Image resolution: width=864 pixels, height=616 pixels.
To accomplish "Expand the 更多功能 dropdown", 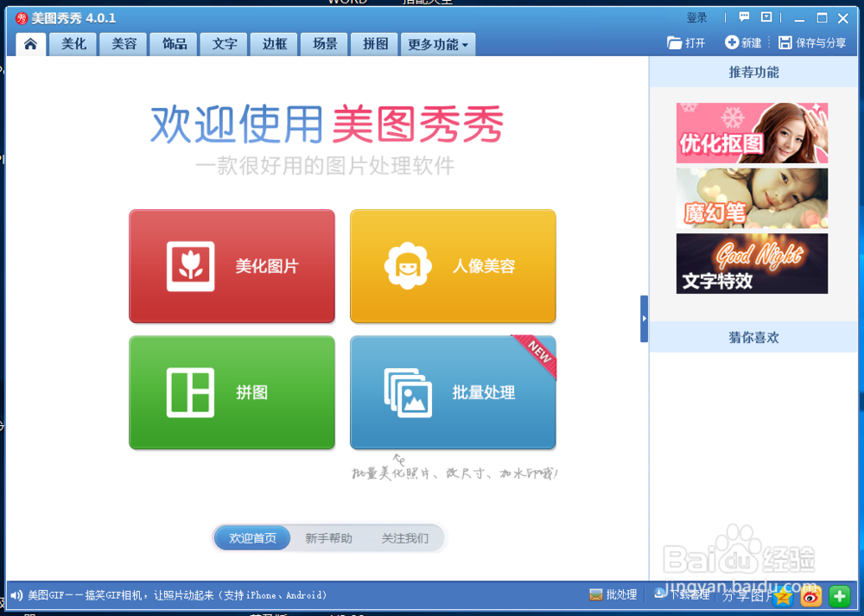I will [x=438, y=44].
